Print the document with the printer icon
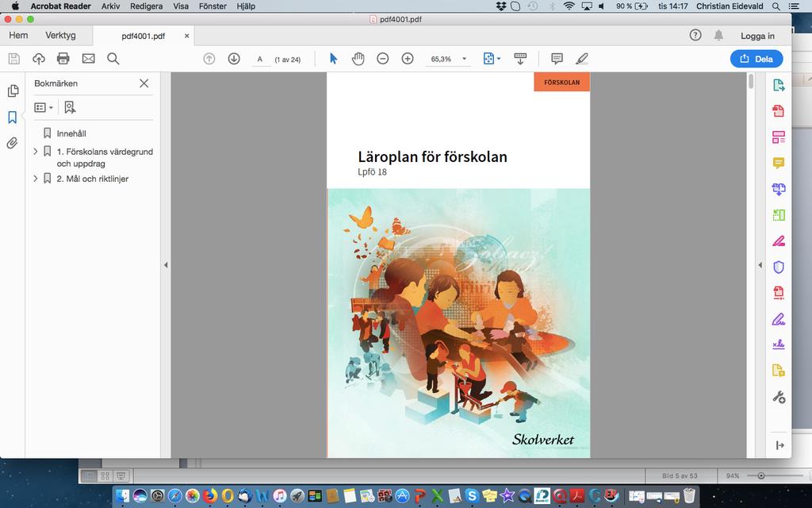The image size is (812, 508). coord(63,59)
